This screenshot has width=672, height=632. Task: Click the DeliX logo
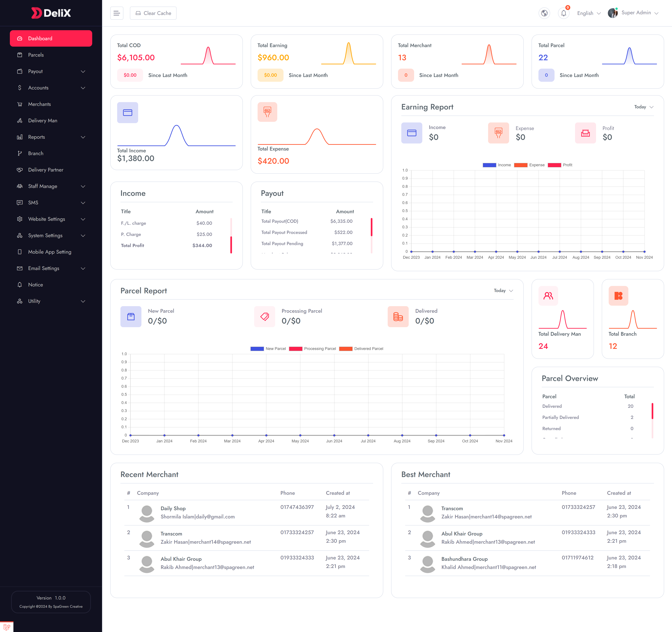(x=51, y=13)
